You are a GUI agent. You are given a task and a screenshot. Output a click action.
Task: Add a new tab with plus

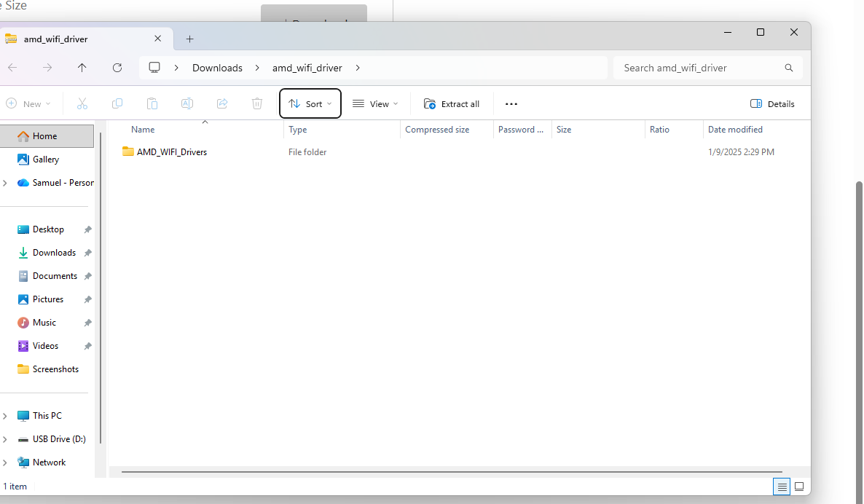[189, 39]
